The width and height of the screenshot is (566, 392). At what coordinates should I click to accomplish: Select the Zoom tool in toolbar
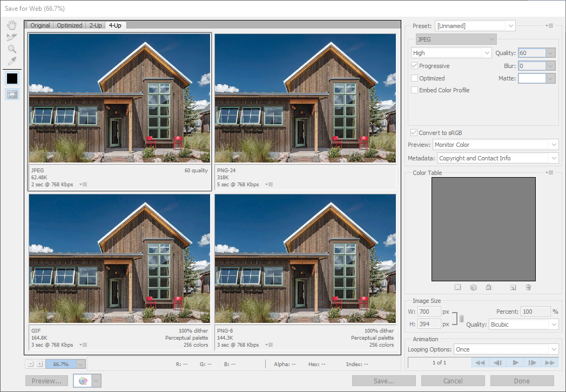12,49
